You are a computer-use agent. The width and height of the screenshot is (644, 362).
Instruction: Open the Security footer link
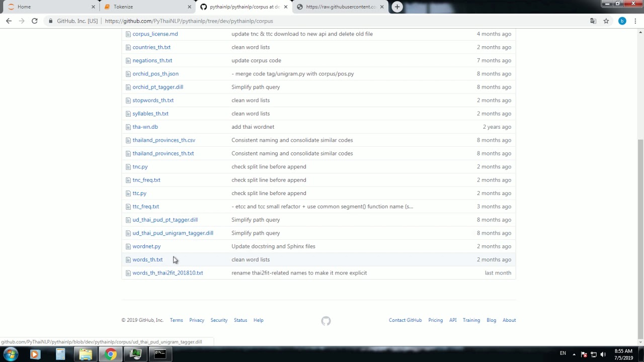(x=219, y=320)
